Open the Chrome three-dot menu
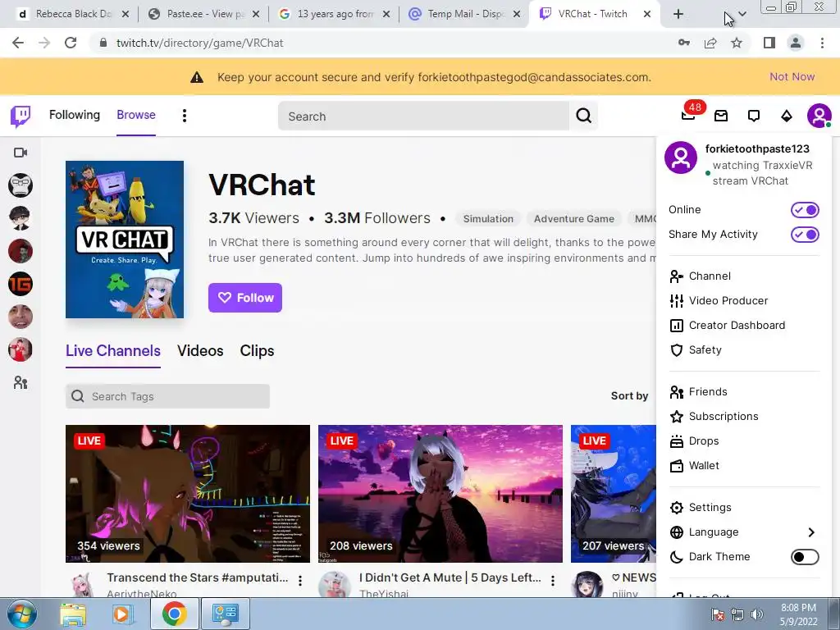Screen dimensions: 840x630 [822, 43]
